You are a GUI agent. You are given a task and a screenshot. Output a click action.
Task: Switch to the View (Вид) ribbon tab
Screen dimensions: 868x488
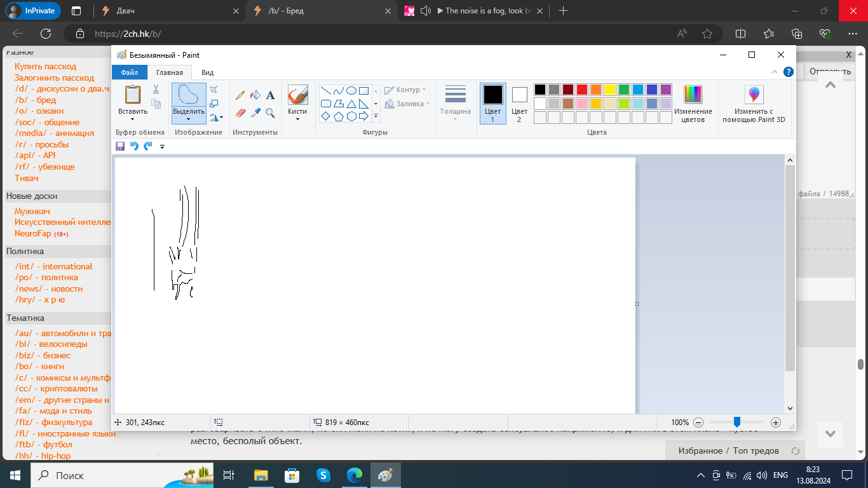pos(207,72)
